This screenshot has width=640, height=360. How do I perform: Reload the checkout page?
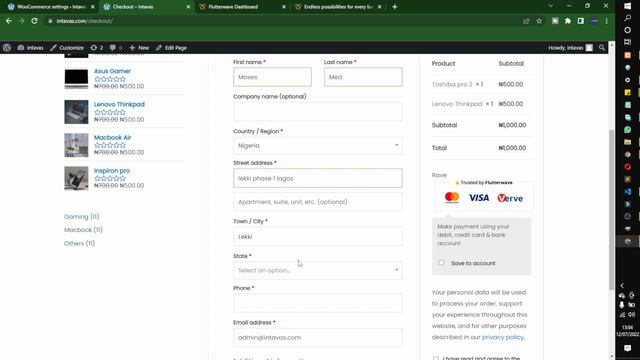pyautogui.click(x=34, y=21)
